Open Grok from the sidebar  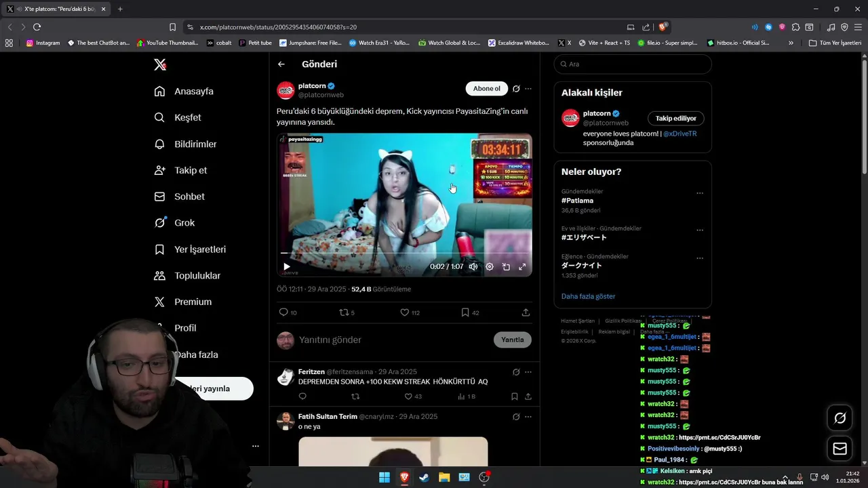[x=174, y=222]
